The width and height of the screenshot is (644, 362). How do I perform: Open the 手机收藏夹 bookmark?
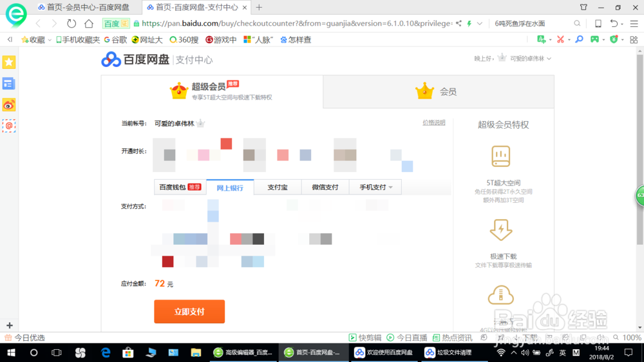coord(78,39)
